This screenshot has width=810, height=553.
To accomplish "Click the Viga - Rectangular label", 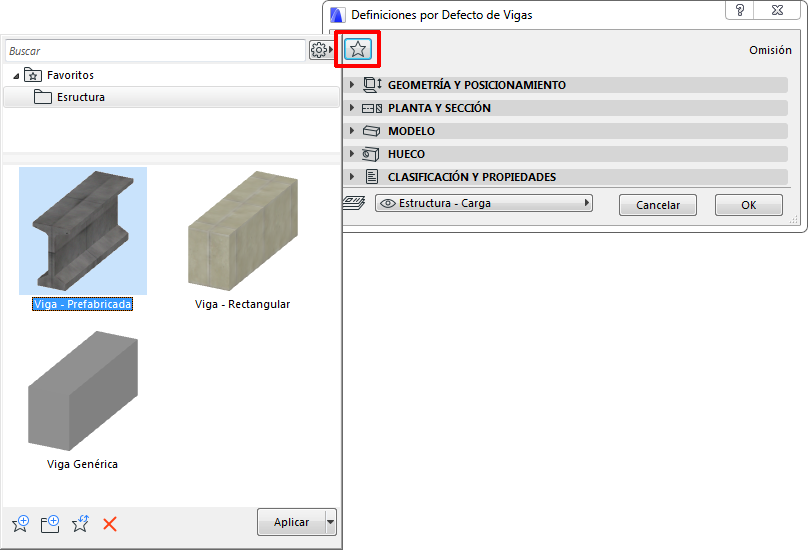I will (x=242, y=304).
